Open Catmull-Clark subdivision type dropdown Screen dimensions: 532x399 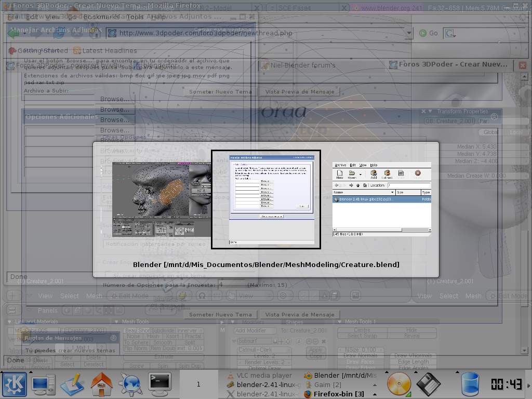pyautogui.click(x=263, y=350)
